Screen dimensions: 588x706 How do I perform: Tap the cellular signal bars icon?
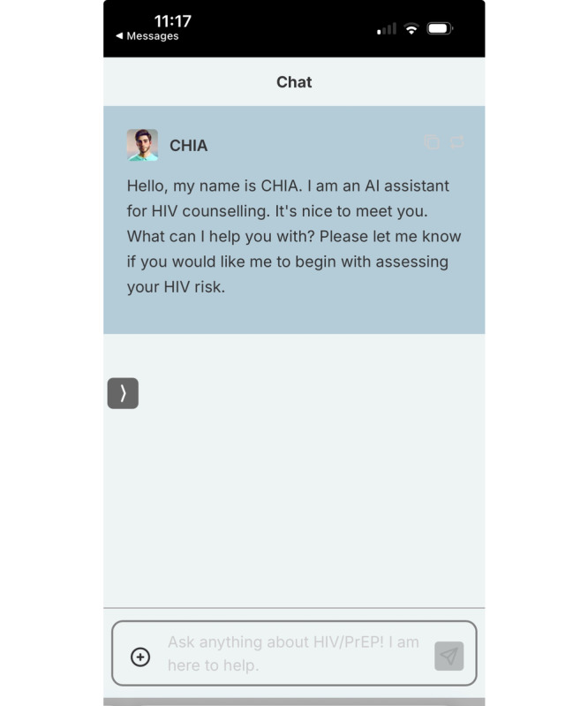click(x=387, y=29)
